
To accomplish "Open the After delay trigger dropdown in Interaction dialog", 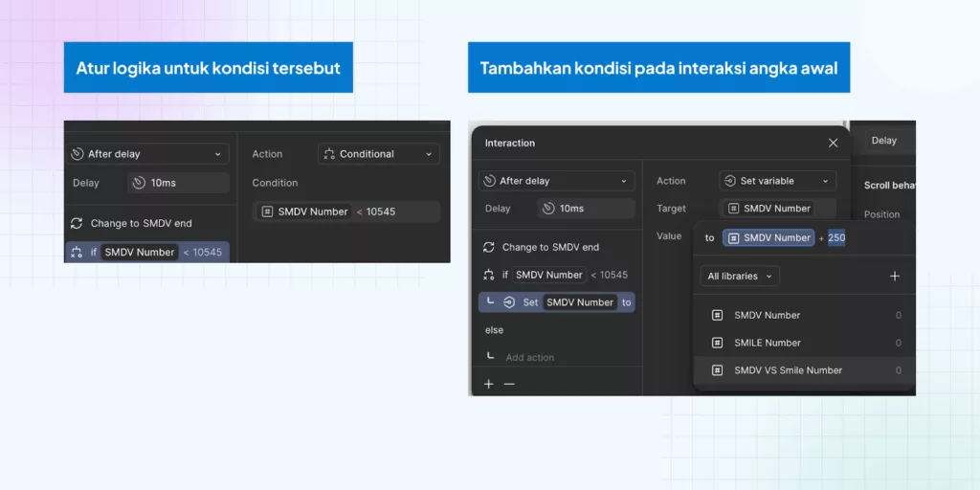I will [x=556, y=181].
